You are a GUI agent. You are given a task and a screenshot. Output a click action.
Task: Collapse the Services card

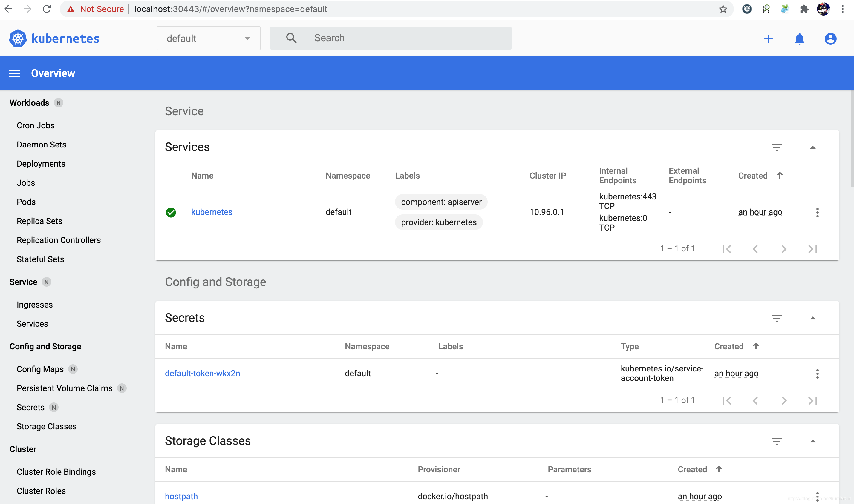[812, 147]
